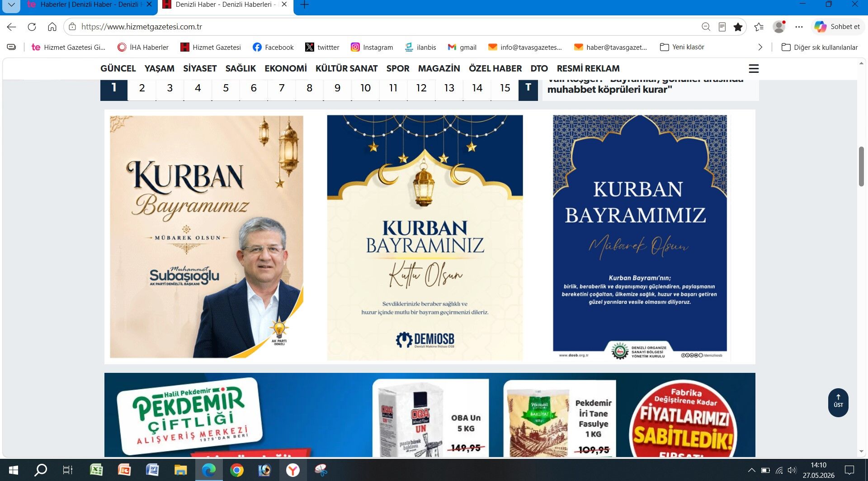Open the Facebook bookmark
868x481 pixels.
coord(273,47)
